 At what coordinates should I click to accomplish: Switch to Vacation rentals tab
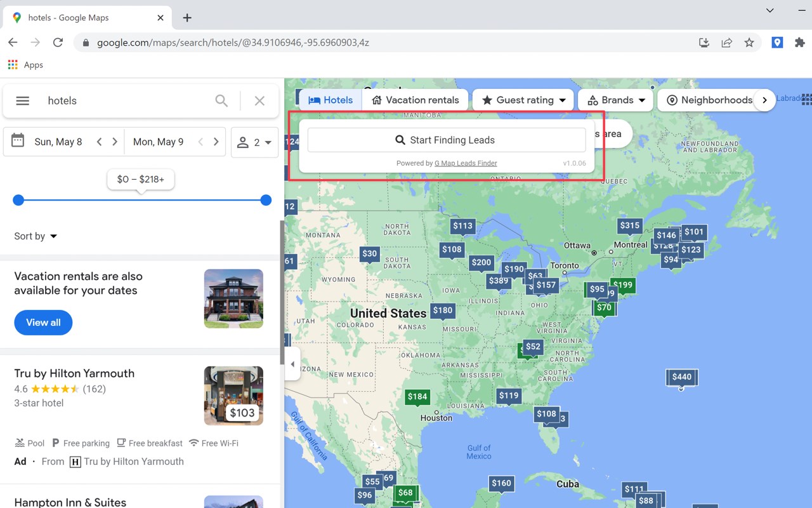tap(416, 100)
